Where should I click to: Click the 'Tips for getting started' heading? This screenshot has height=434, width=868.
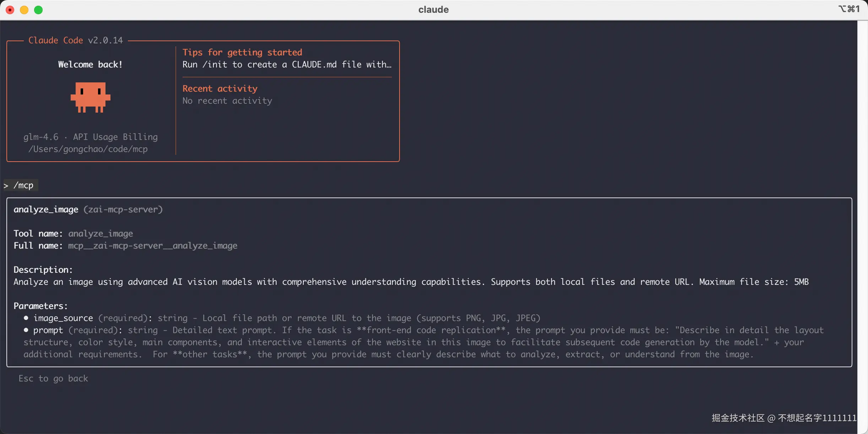[x=242, y=53]
